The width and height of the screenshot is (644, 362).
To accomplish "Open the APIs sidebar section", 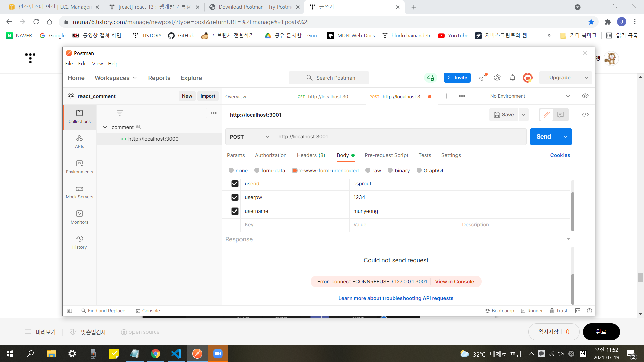I will pos(79,142).
